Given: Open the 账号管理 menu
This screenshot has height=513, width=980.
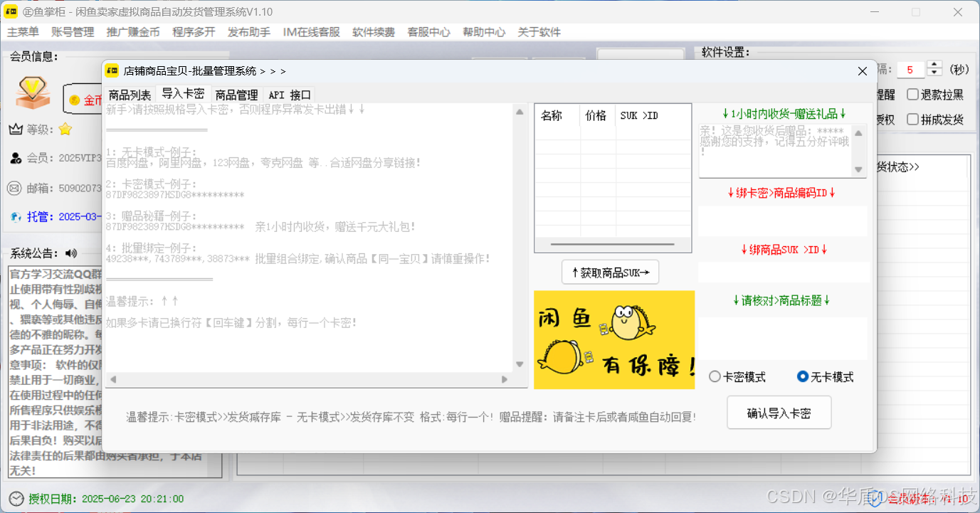Looking at the screenshot, I should [x=73, y=32].
